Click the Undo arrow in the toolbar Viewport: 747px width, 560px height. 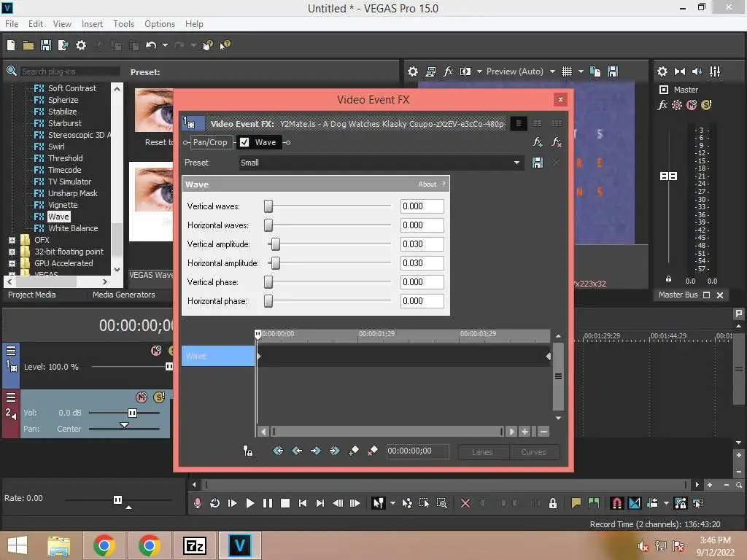pos(151,45)
